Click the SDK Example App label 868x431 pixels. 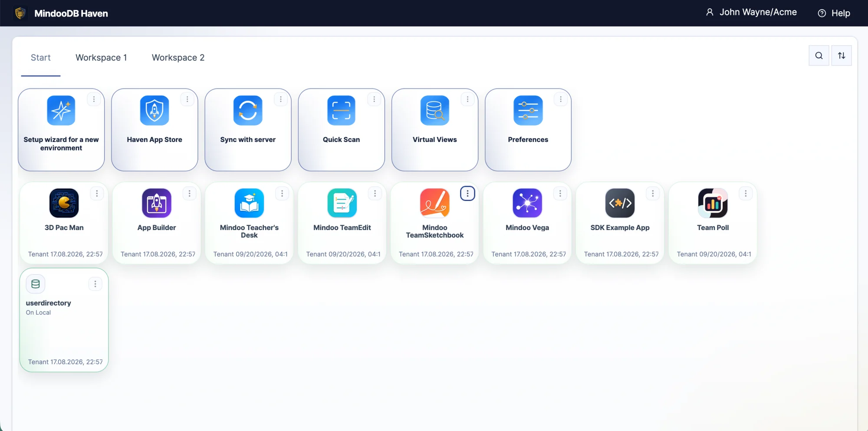click(x=620, y=227)
